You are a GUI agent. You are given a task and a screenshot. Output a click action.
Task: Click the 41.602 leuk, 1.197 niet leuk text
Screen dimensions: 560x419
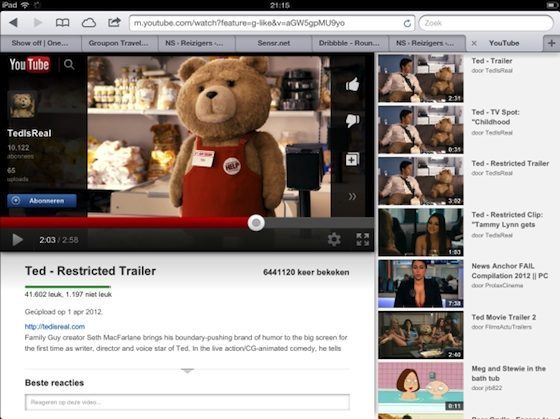(68, 294)
